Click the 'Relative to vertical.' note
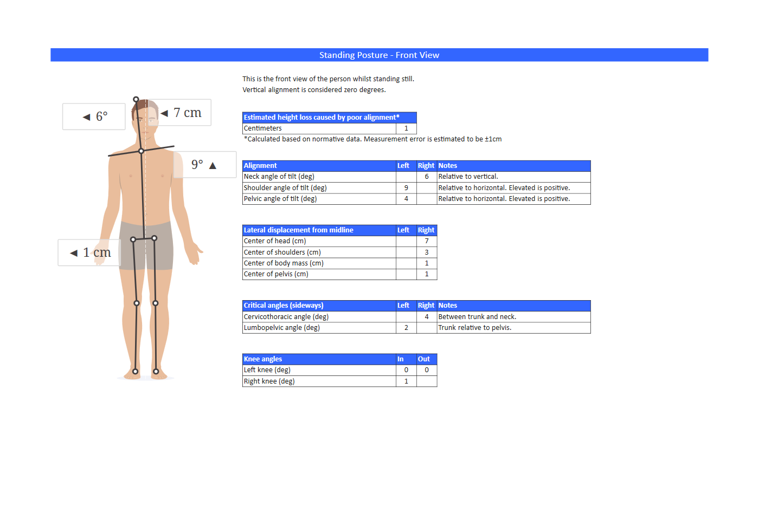Image resolution: width=758 pixels, height=532 pixels. point(514,177)
